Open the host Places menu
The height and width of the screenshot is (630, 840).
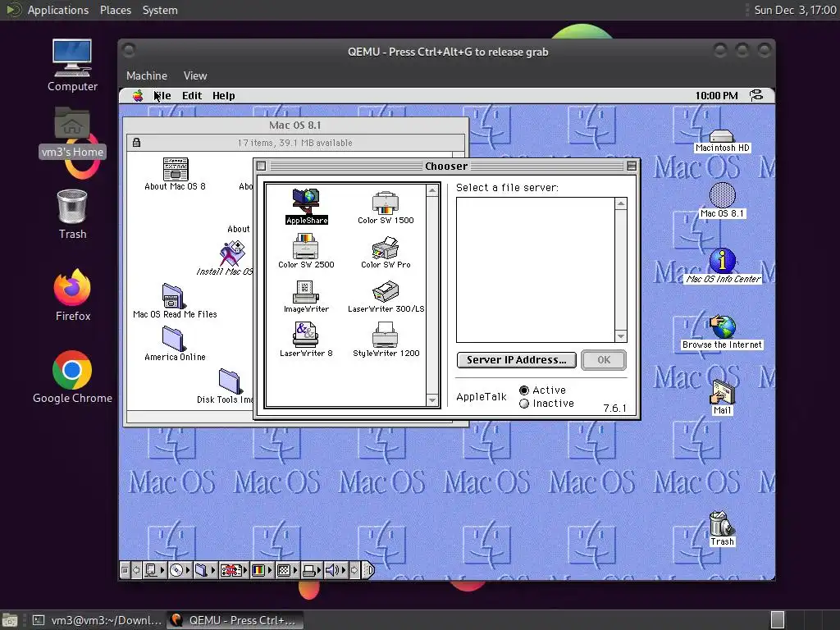[x=115, y=10]
